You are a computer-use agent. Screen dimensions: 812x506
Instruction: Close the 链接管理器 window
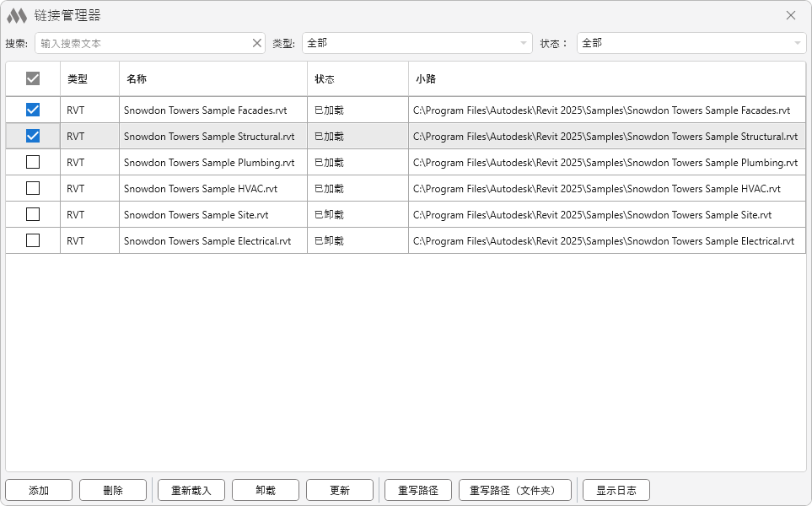(790, 15)
